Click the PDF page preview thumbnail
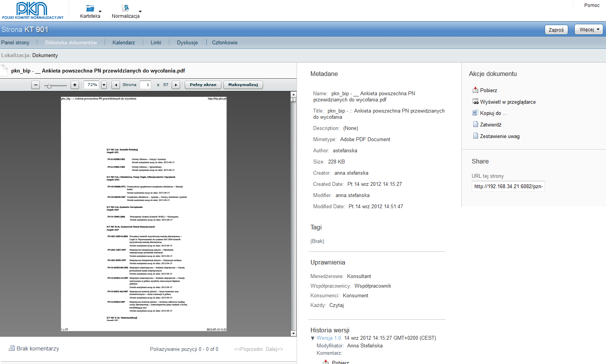Viewport: 606px width, 364px height. [x=144, y=214]
